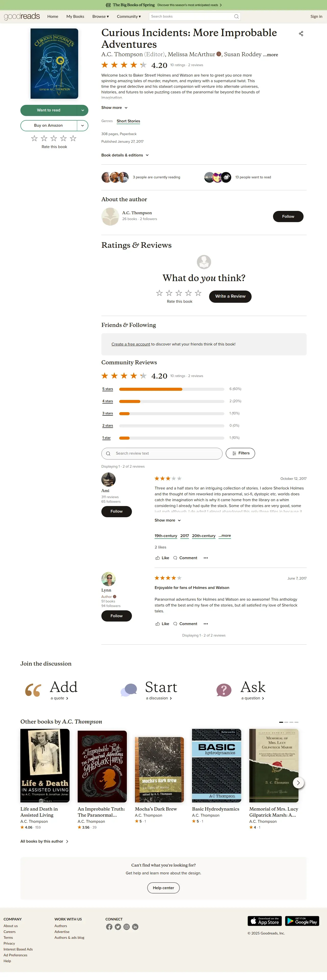Expand description with Show more

[114, 108]
